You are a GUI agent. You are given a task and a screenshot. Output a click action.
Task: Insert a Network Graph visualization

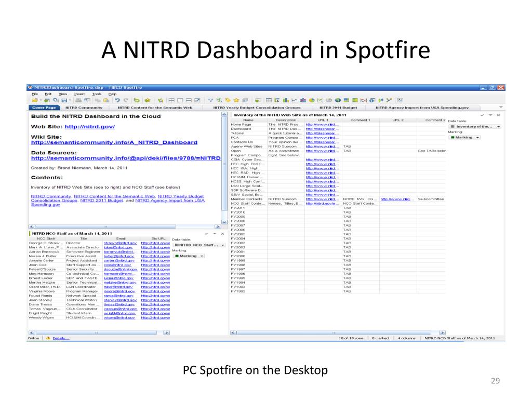click(x=390, y=100)
